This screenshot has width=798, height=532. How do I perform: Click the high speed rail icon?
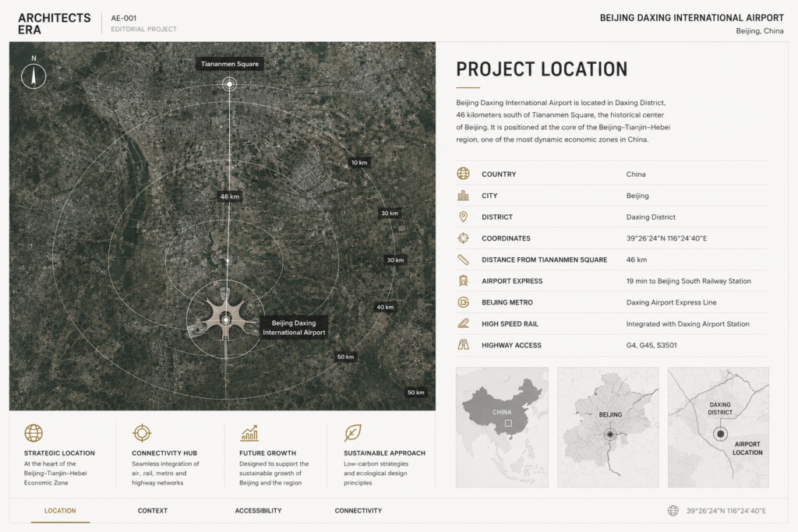463,323
